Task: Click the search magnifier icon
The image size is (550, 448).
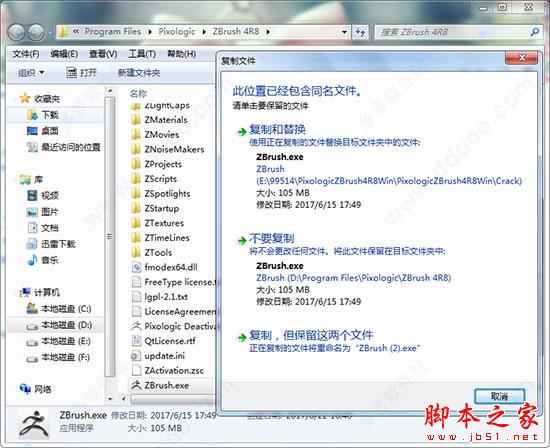Action: click(x=535, y=32)
